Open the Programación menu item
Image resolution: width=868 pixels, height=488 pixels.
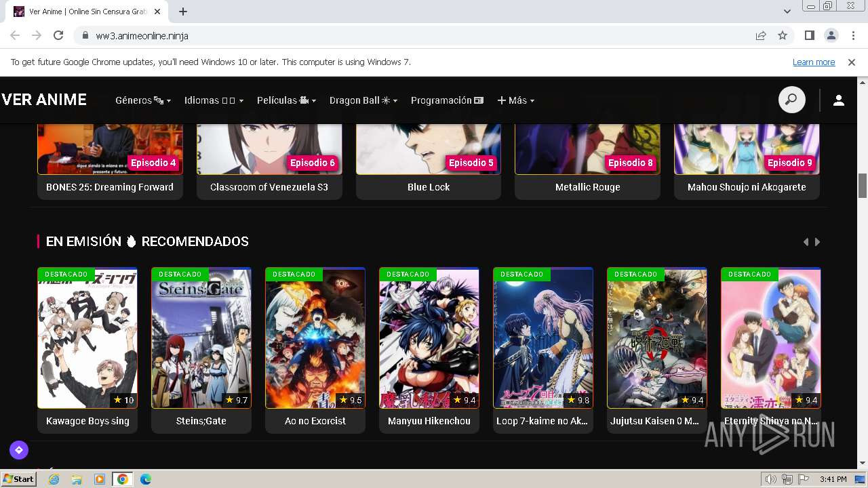447,100
